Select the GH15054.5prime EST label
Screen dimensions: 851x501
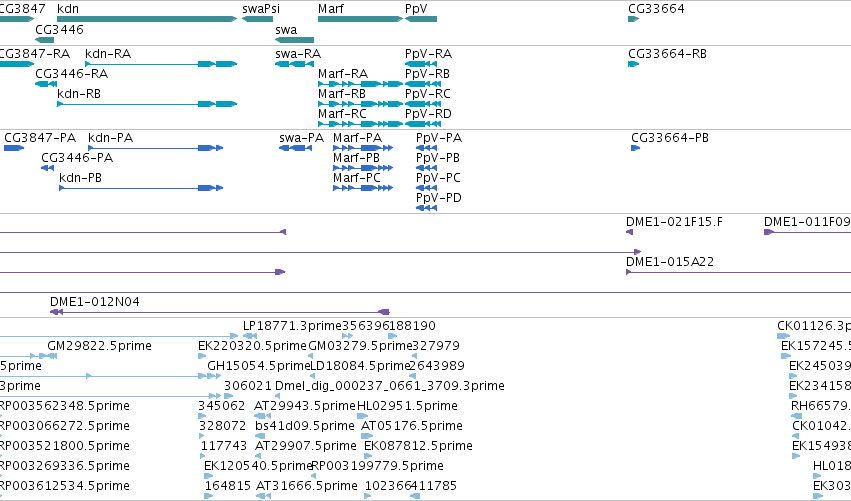click(259, 366)
